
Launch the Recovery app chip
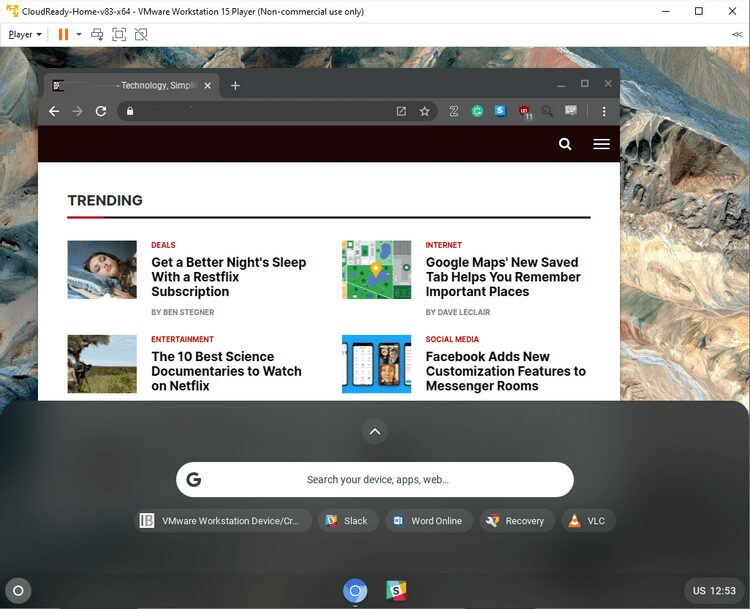[x=517, y=520]
